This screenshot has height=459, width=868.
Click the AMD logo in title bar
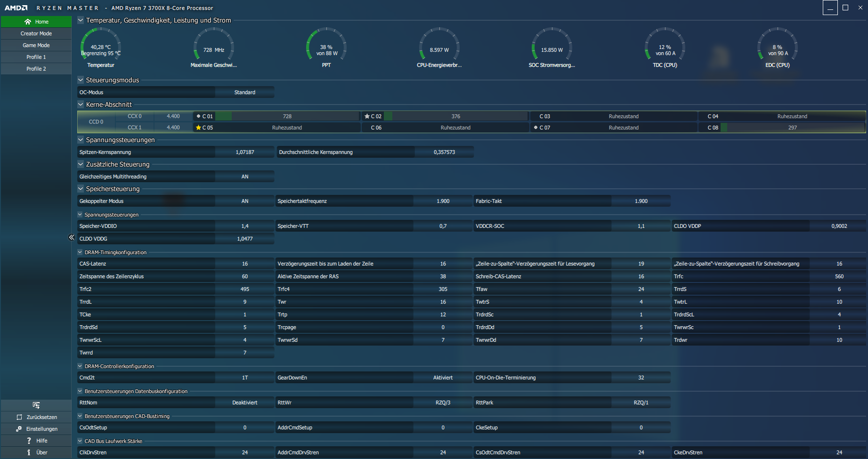16,8
